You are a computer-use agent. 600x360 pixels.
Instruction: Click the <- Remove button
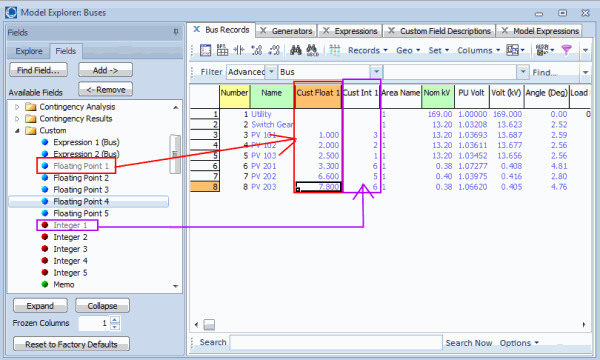coord(106,89)
